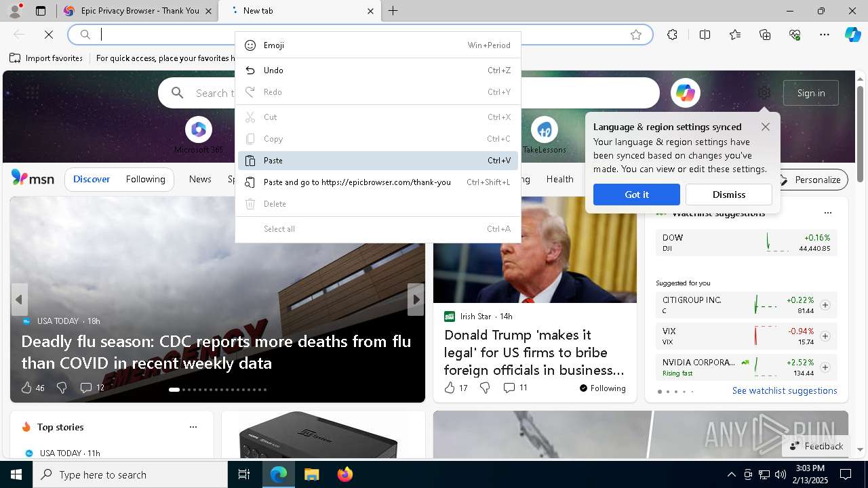Open the Windows Start menu

(x=16, y=474)
